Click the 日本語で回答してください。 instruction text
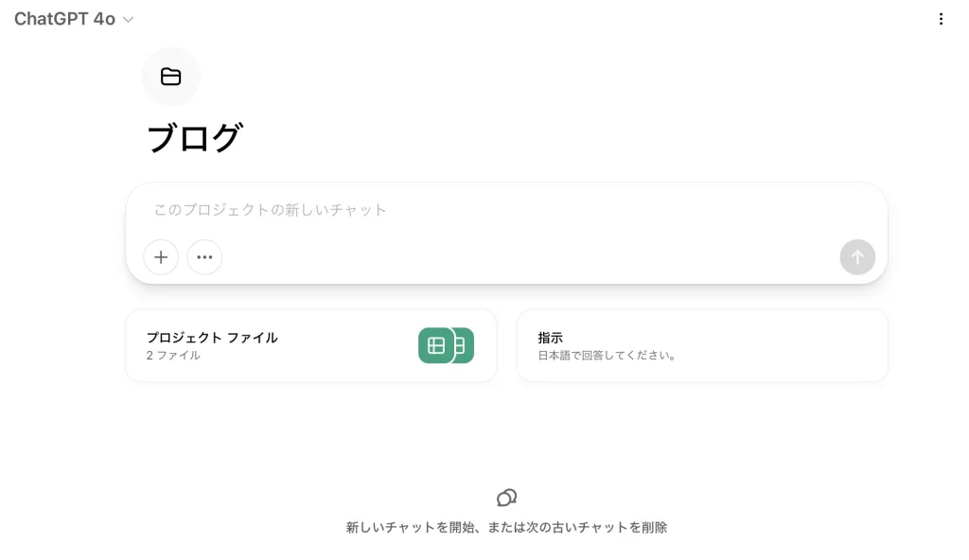Image resolution: width=969 pixels, height=560 pixels. pos(608,356)
